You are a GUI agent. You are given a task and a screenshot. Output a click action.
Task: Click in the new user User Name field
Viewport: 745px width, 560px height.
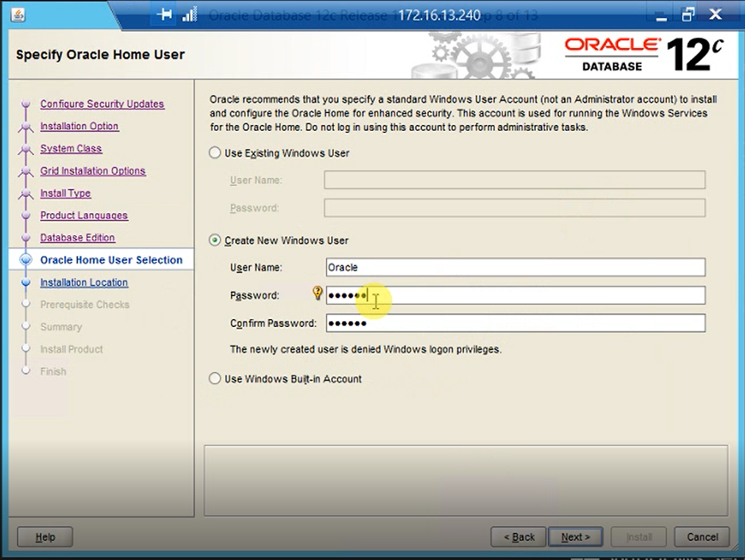click(x=516, y=268)
